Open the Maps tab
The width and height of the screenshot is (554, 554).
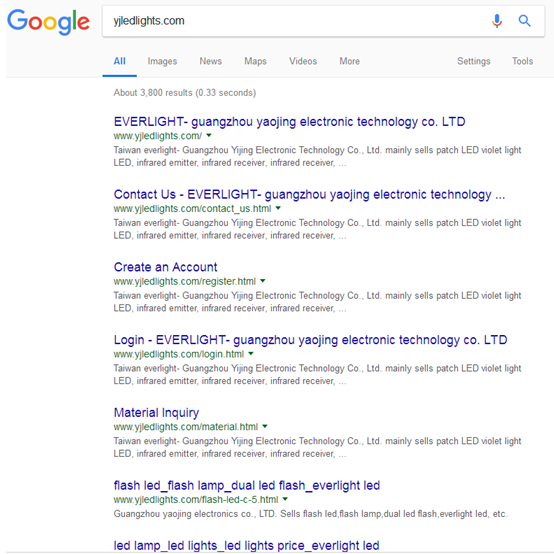tap(255, 61)
